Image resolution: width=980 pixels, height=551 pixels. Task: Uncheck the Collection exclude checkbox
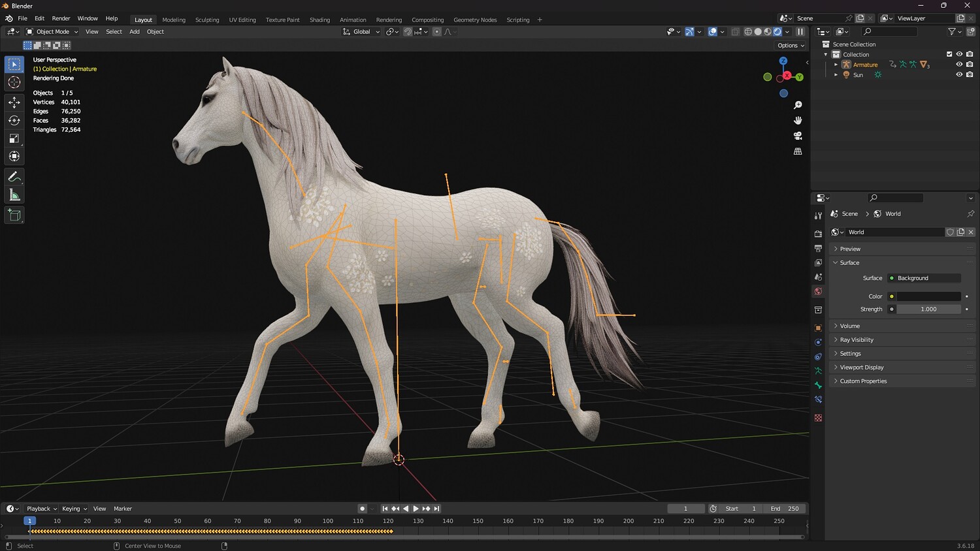pyautogui.click(x=949, y=54)
